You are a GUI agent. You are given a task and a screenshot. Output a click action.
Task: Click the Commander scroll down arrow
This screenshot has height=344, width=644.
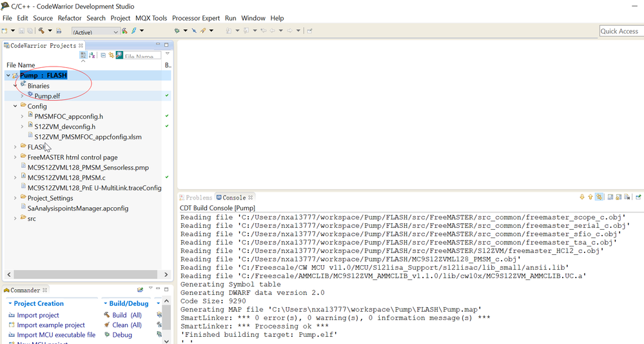point(166,341)
